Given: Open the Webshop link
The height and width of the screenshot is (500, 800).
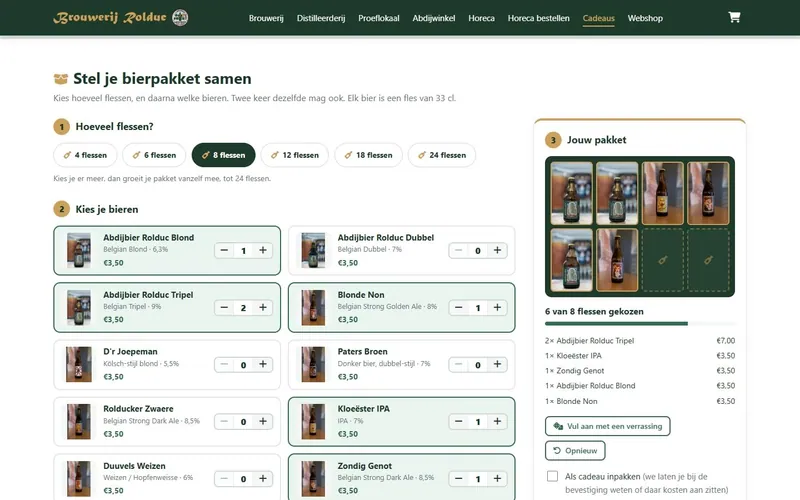Looking at the screenshot, I should 645,18.
